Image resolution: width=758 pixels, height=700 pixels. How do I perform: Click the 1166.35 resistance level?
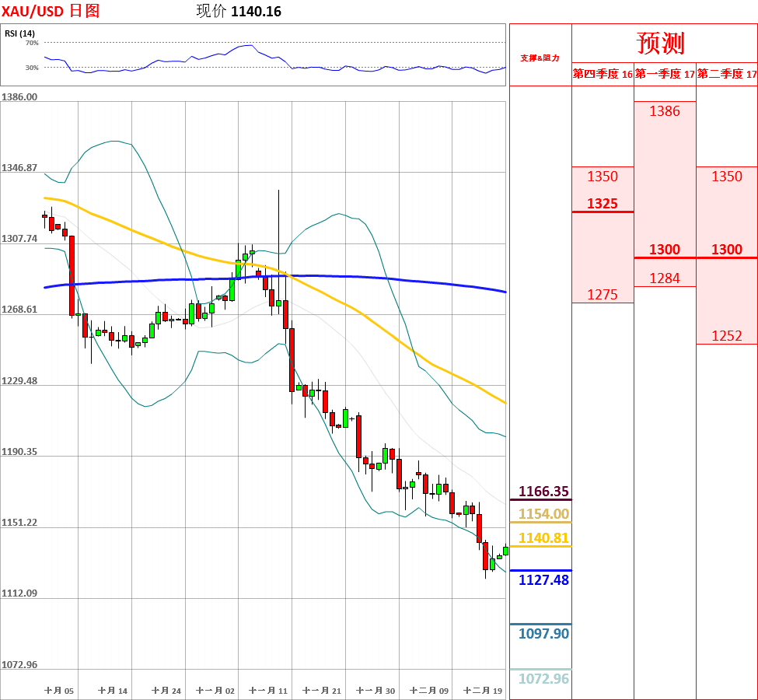543,491
